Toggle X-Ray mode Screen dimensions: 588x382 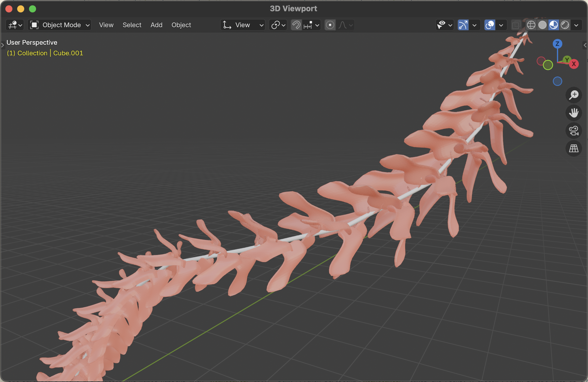click(x=516, y=25)
